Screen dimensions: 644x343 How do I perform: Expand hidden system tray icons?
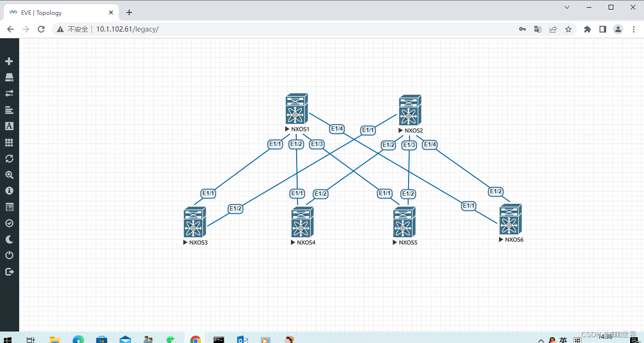click(541, 340)
